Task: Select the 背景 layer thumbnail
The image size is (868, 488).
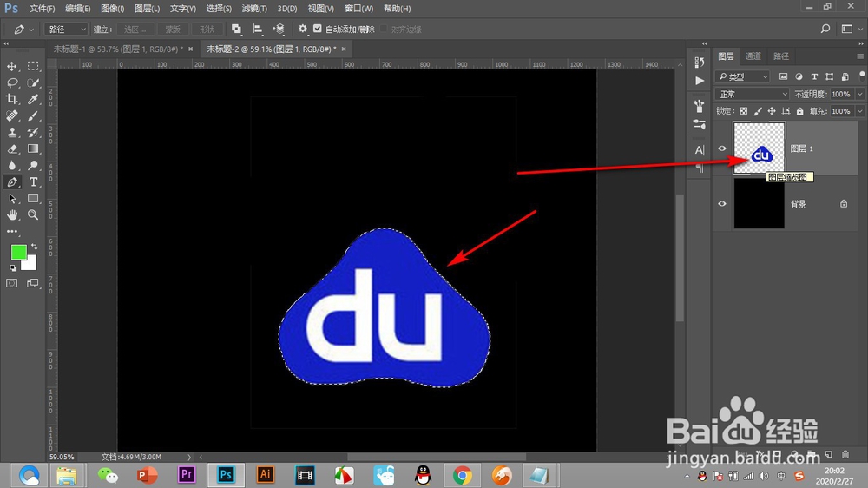Action: tap(759, 204)
